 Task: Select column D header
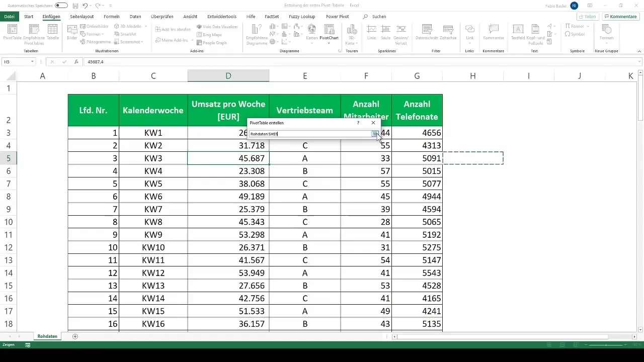[228, 75]
